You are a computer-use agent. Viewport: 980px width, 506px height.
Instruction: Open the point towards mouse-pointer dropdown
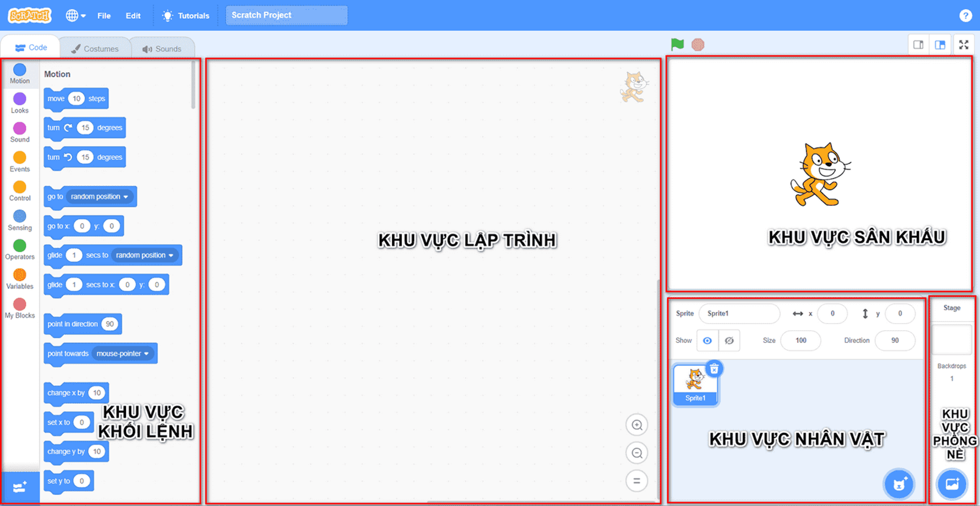click(x=123, y=353)
